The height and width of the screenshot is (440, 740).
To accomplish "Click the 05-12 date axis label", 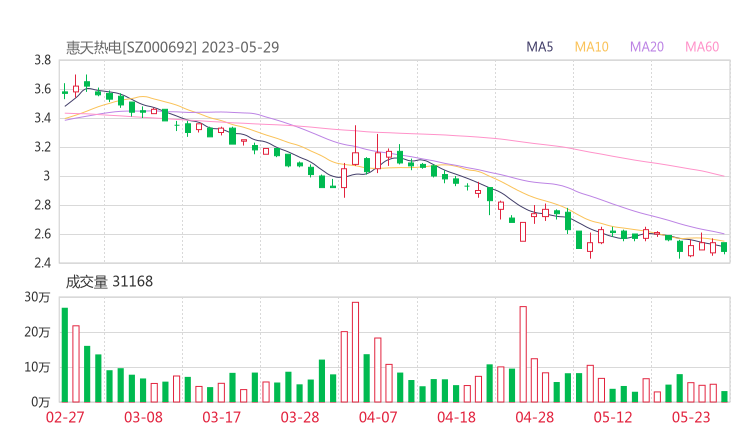I will point(613,417).
